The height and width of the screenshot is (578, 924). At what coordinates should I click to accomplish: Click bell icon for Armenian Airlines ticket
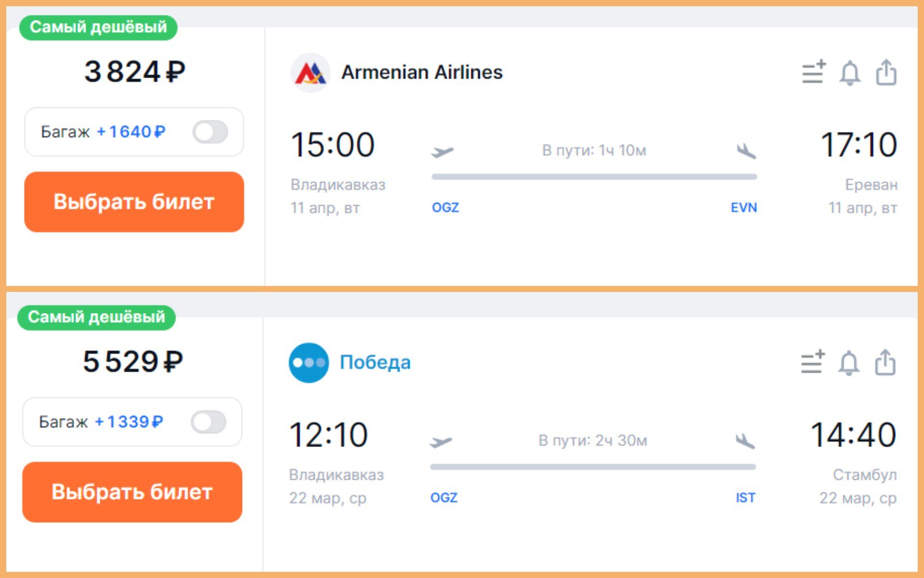pos(850,73)
